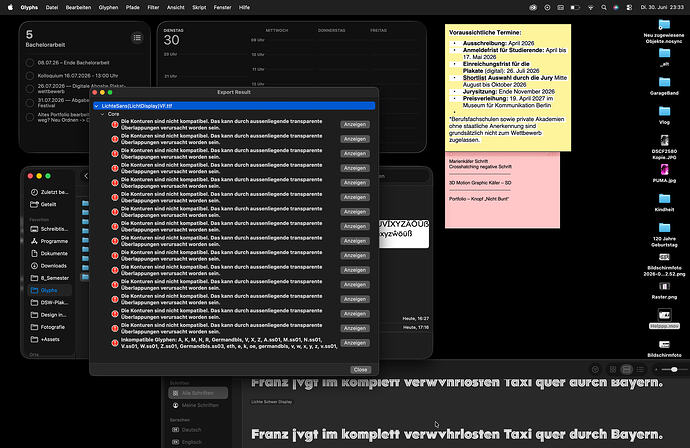Click Anzeigen for the first contour error

pos(355,125)
